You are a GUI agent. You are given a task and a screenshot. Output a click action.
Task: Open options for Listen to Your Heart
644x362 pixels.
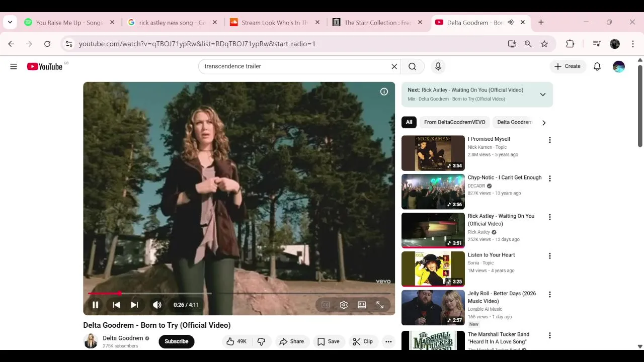pos(549,256)
